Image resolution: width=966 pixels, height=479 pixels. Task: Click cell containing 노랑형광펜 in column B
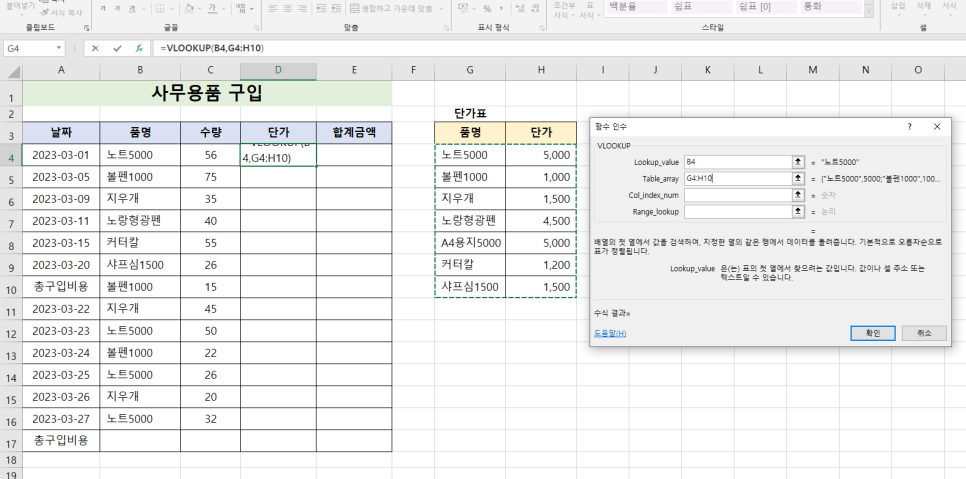[x=140, y=221]
